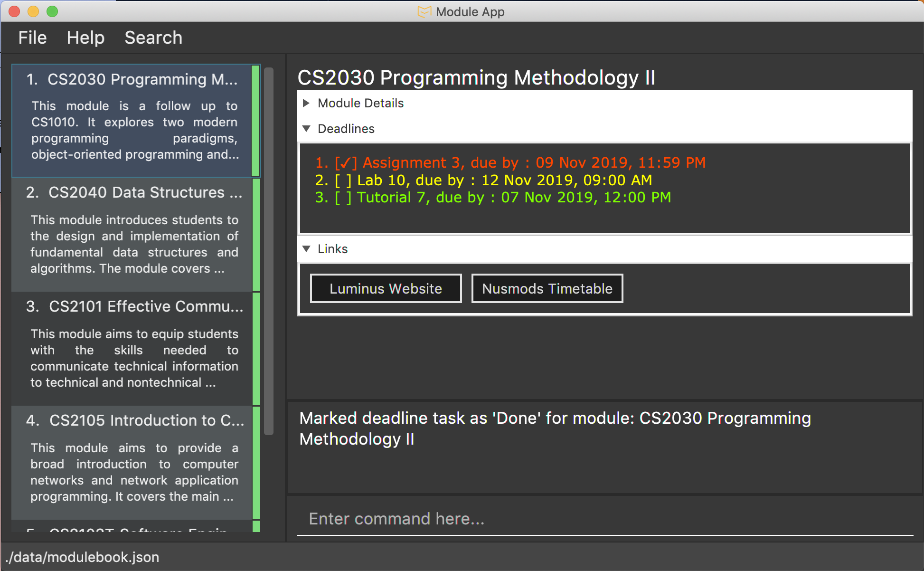Open the Help menu

point(85,38)
